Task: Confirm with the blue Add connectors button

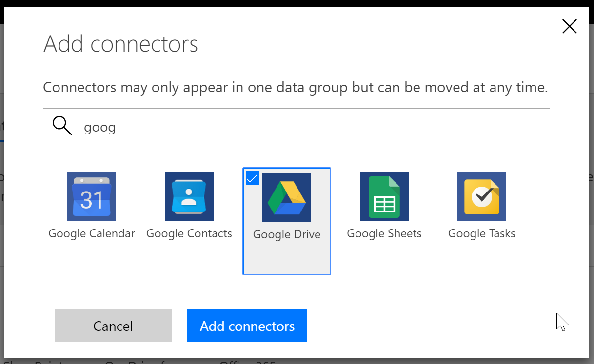Action: (x=247, y=326)
